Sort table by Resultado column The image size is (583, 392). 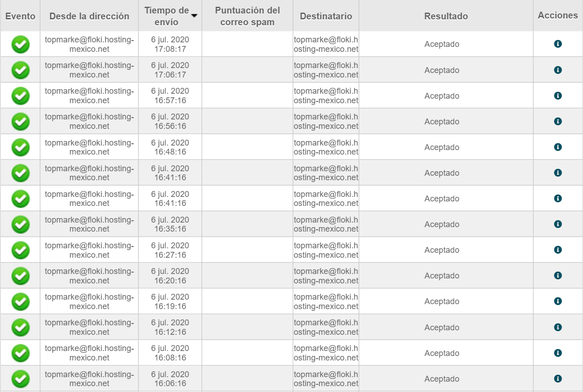(446, 16)
